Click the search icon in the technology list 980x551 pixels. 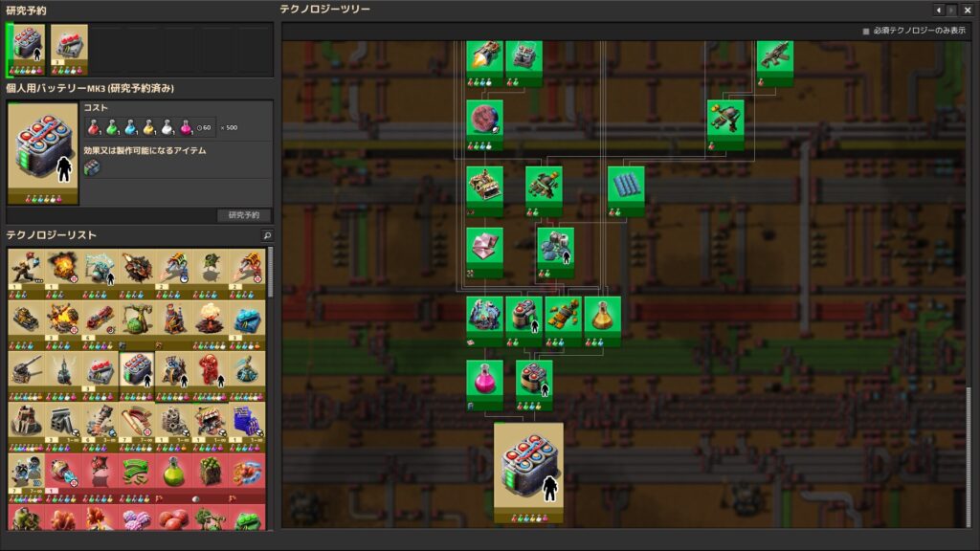(267, 235)
